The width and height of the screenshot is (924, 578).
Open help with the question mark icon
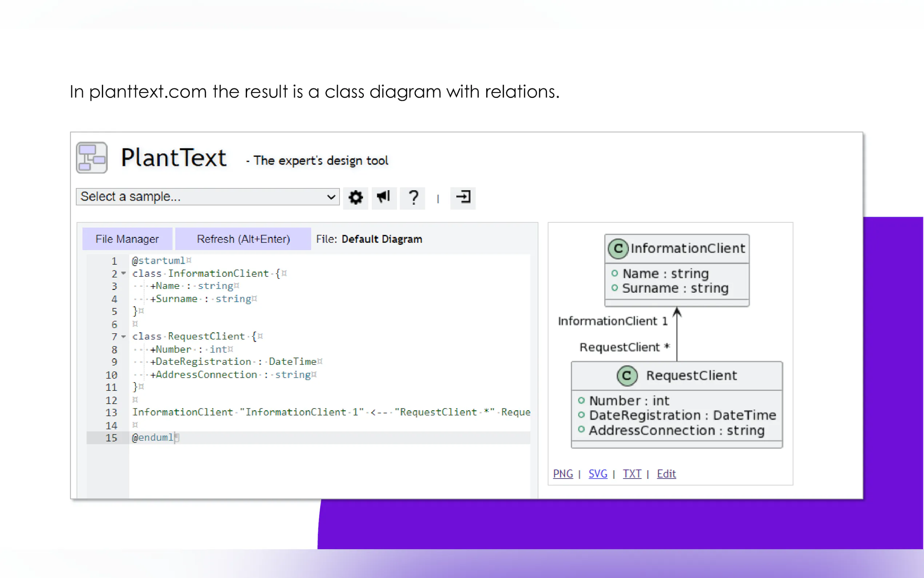click(x=413, y=198)
